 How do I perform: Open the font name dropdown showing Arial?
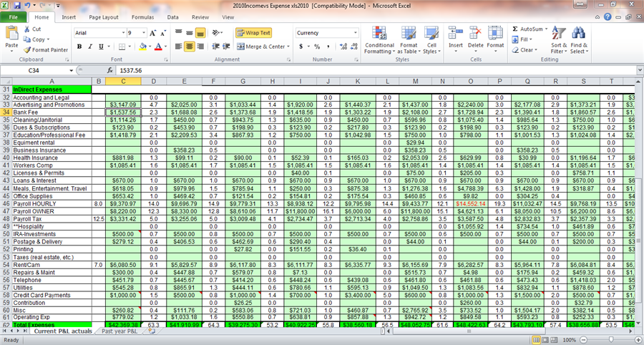click(x=122, y=33)
